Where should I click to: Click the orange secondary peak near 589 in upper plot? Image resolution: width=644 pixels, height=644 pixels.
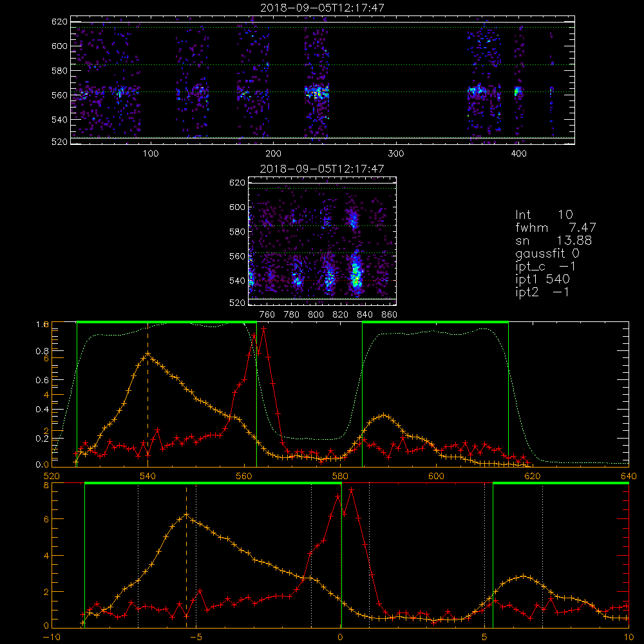point(384,415)
